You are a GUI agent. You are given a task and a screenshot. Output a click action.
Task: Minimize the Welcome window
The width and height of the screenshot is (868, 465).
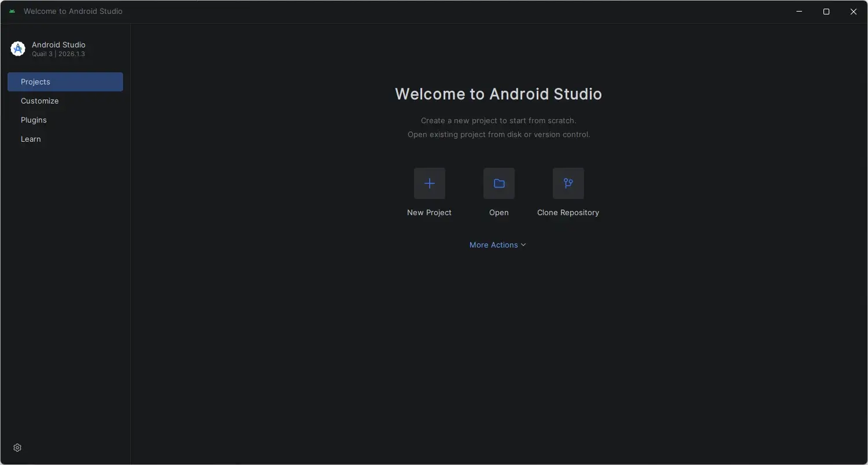click(x=799, y=12)
